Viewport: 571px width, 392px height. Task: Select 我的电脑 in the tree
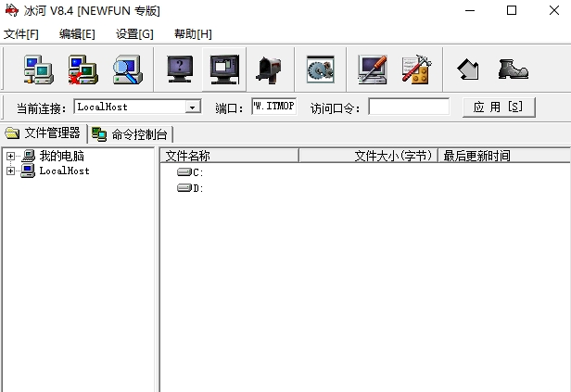pyautogui.click(x=61, y=156)
